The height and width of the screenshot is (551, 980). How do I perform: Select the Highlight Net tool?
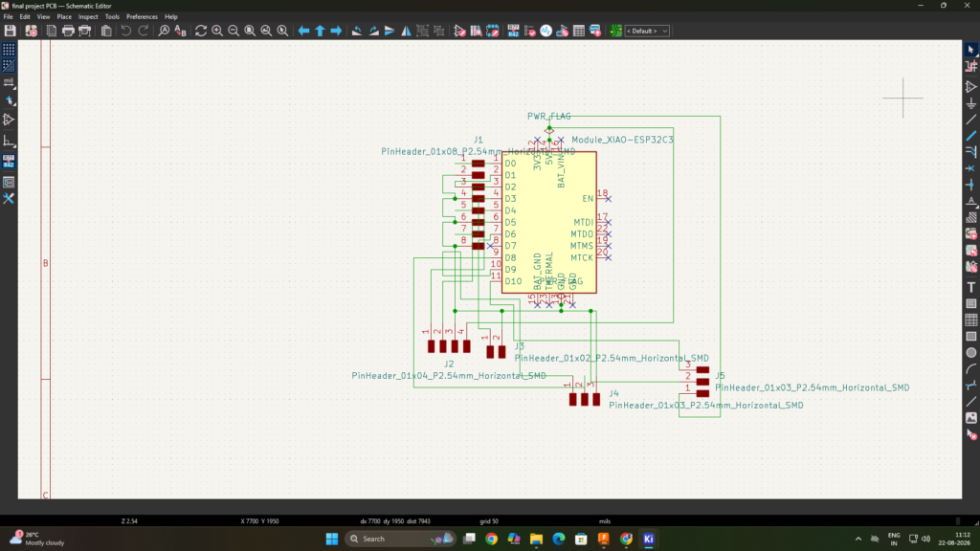click(x=970, y=66)
